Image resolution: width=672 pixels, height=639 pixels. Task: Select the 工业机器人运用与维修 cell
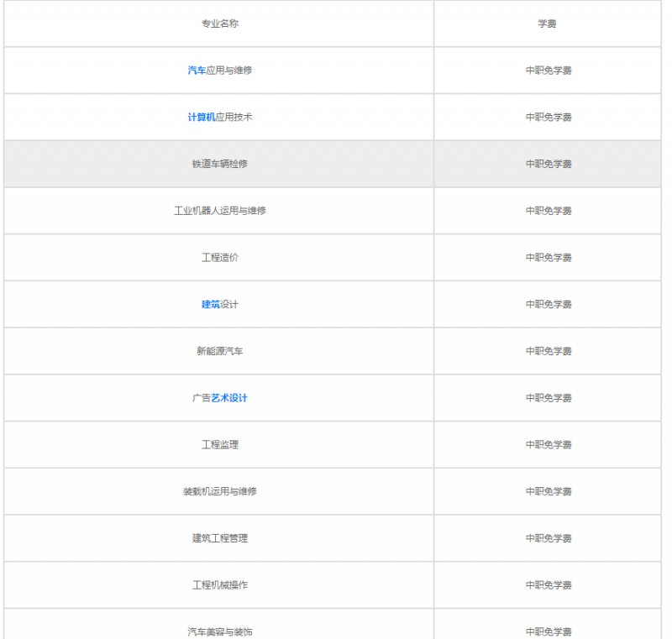[219, 211]
